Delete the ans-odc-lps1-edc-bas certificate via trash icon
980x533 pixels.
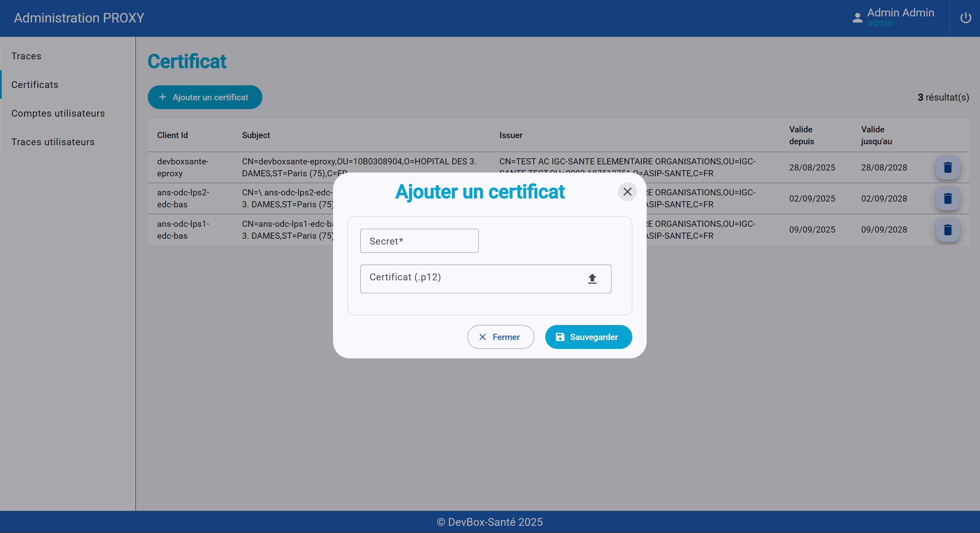tap(947, 230)
